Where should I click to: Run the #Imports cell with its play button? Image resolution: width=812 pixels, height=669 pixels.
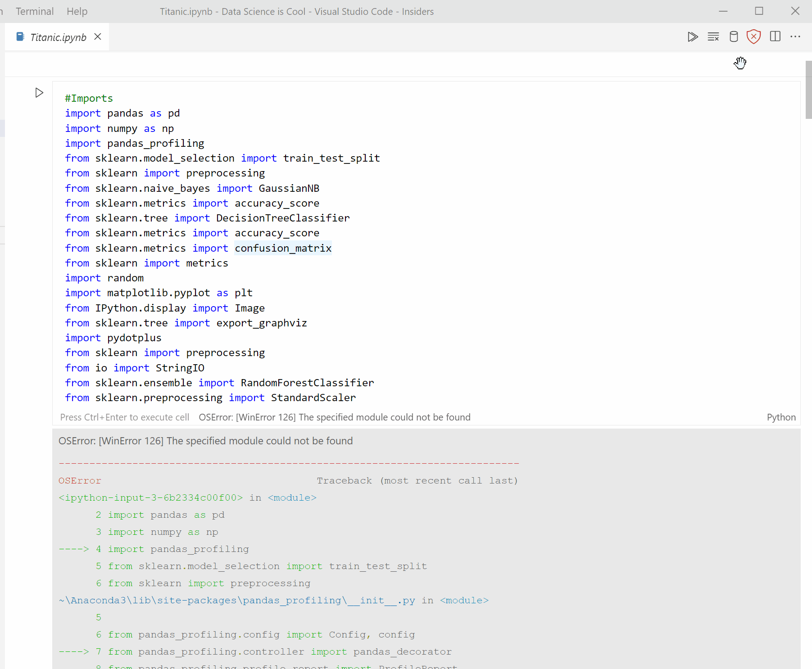click(39, 93)
